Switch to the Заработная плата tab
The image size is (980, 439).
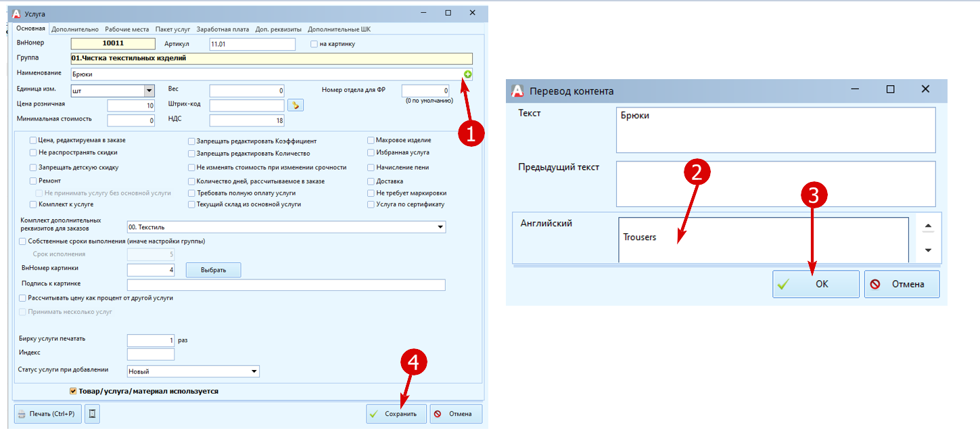tap(223, 29)
